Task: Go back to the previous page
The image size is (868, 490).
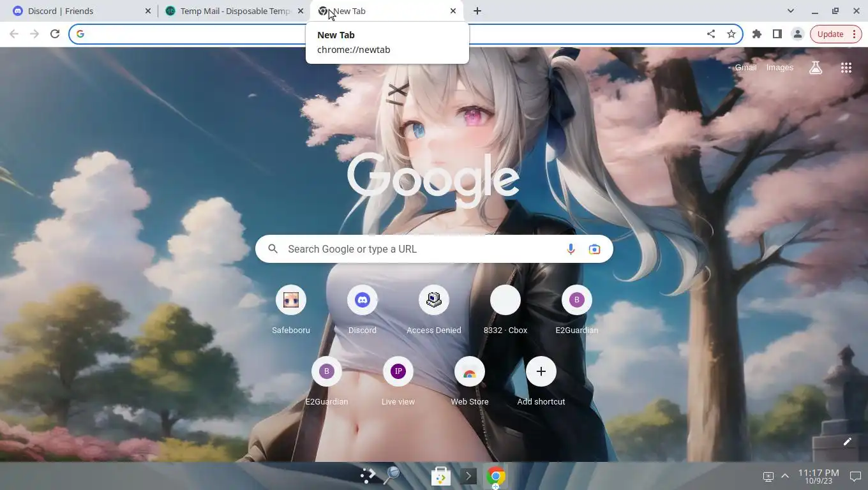Action: (x=14, y=34)
